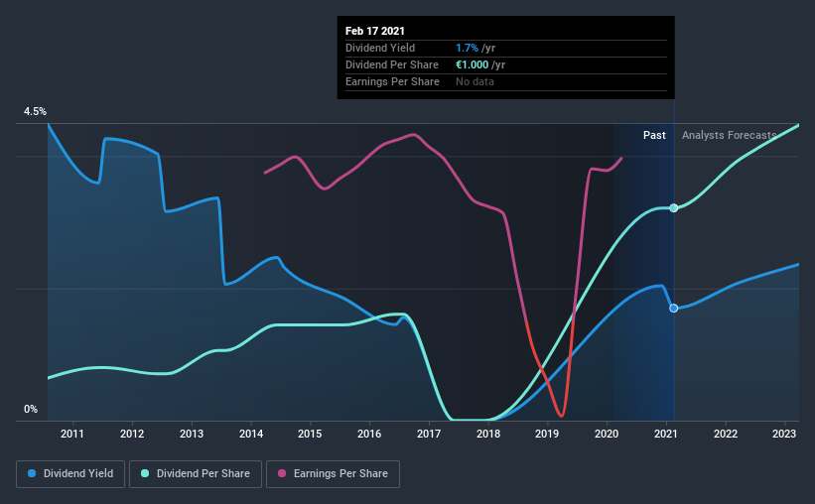Toggle the Earnings Per Share legend button
815x504 pixels.
click(x=334, y=474)
